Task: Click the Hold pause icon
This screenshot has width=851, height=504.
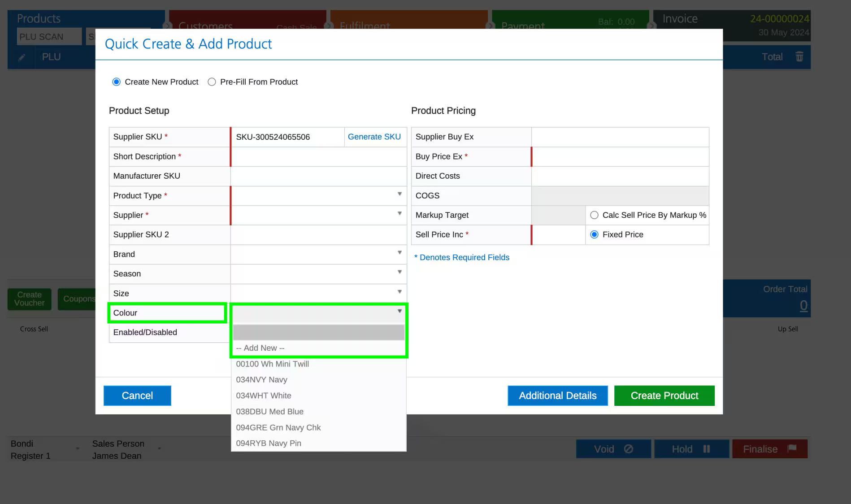Action: click(707, 449)
